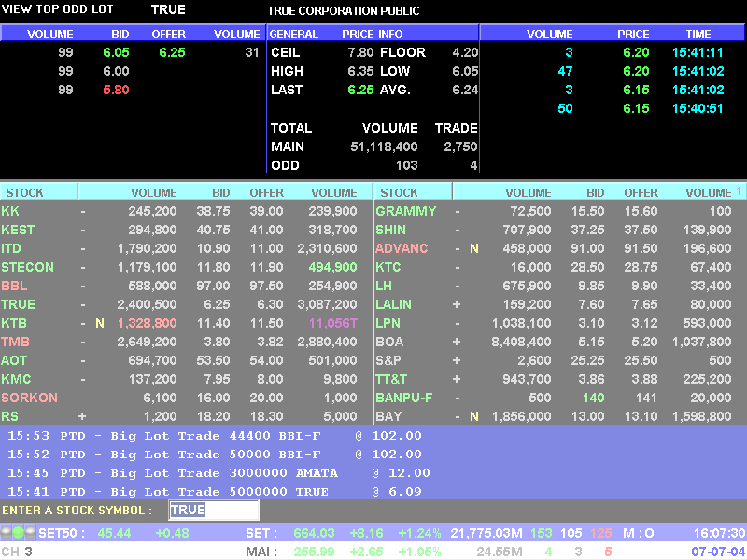
Task: Click the clock showing 16:07:30
Action: [719, 533]
